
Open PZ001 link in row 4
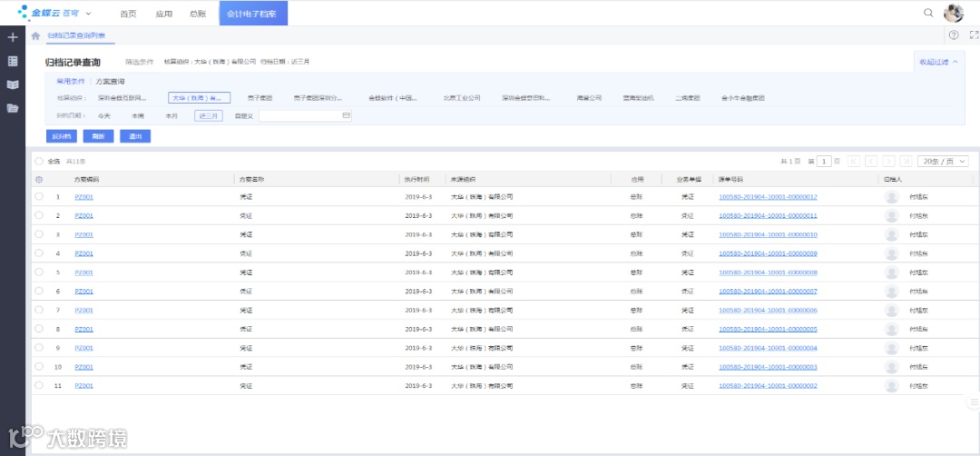point(83,253)
